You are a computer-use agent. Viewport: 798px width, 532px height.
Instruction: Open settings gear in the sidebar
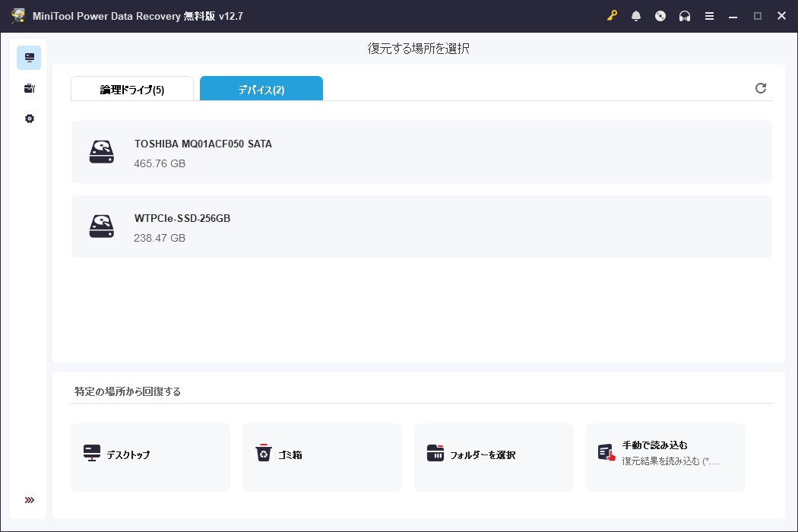point(29,119)
